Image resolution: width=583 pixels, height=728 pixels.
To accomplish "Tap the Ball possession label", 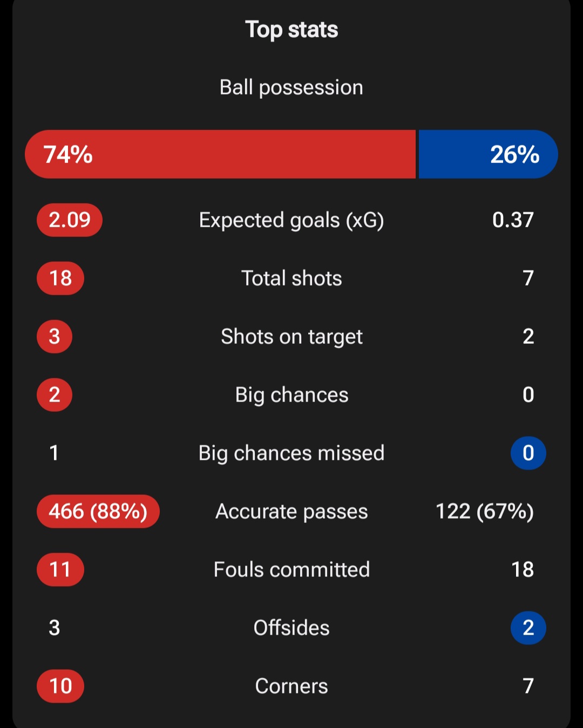I will click(x=291, y=87).
